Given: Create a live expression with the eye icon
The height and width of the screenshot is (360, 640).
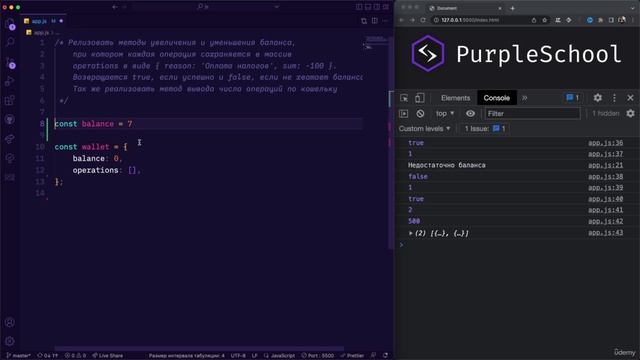Looking at the screenshot, I should click(x=470, y=113).
